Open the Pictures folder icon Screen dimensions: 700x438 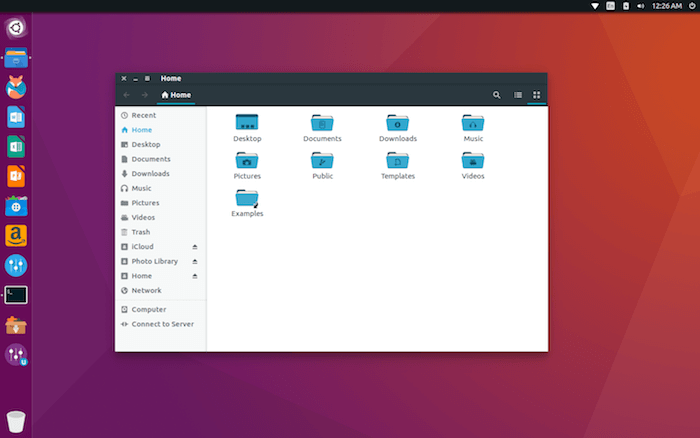pyautogui.click(x=247, y=160)
